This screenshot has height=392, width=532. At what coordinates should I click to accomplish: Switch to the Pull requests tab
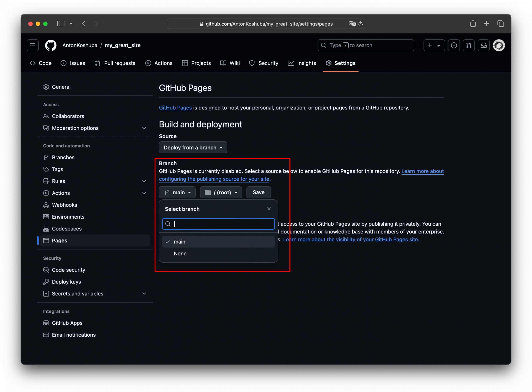pyautogui.click(x=115, y=63)
